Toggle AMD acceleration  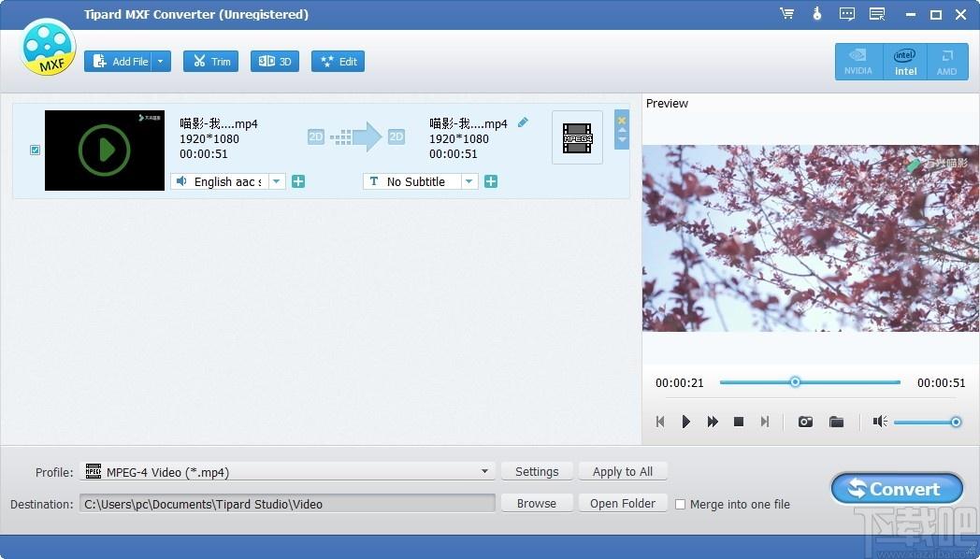[x=947, y=62]
